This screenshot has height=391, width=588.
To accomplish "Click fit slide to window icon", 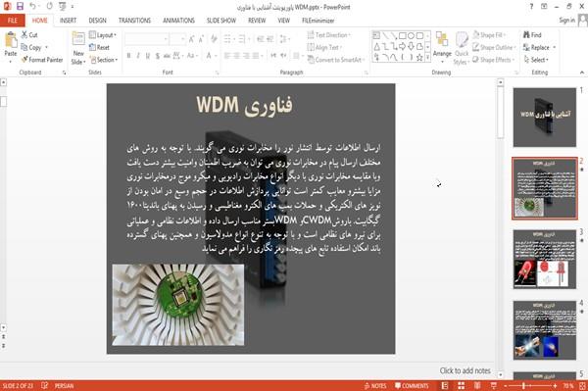I will 582,386.
